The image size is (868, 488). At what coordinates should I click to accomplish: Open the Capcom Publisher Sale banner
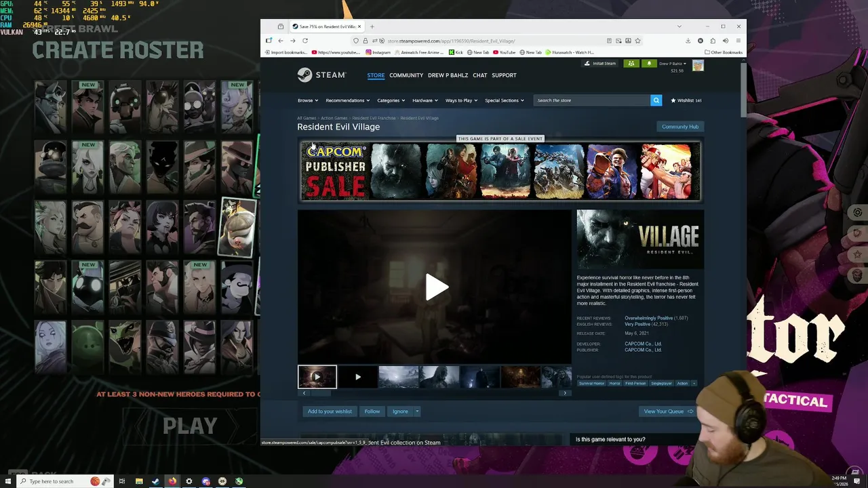[500, 171]
